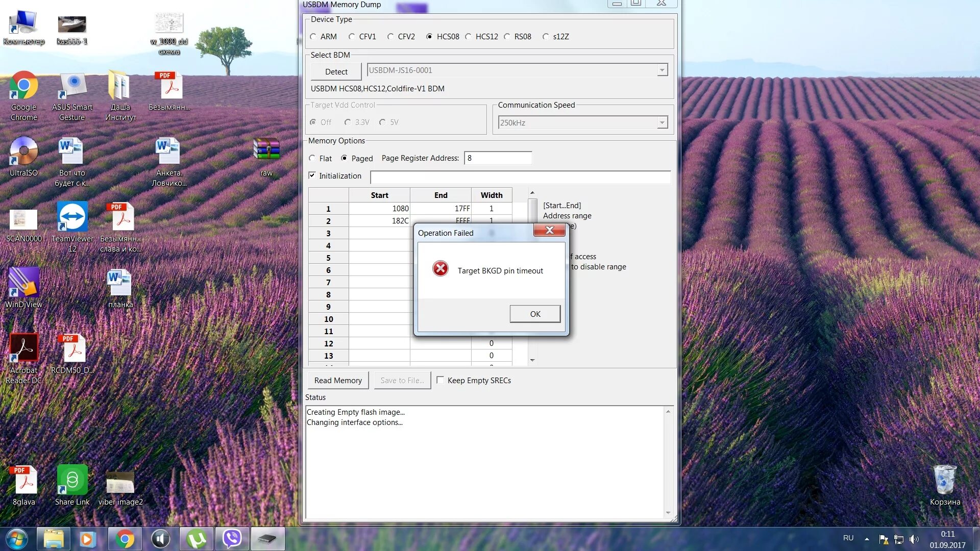Enable Keep Empty SRECs checkbox
The width and height of the screenshot is (980, 551).
tap(440, 380)
